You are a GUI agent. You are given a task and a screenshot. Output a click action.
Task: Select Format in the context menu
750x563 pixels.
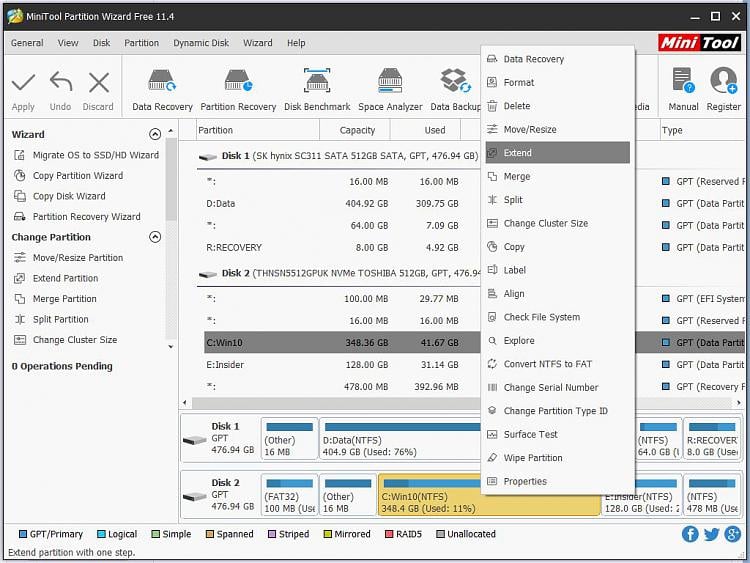tap(557, 82)
